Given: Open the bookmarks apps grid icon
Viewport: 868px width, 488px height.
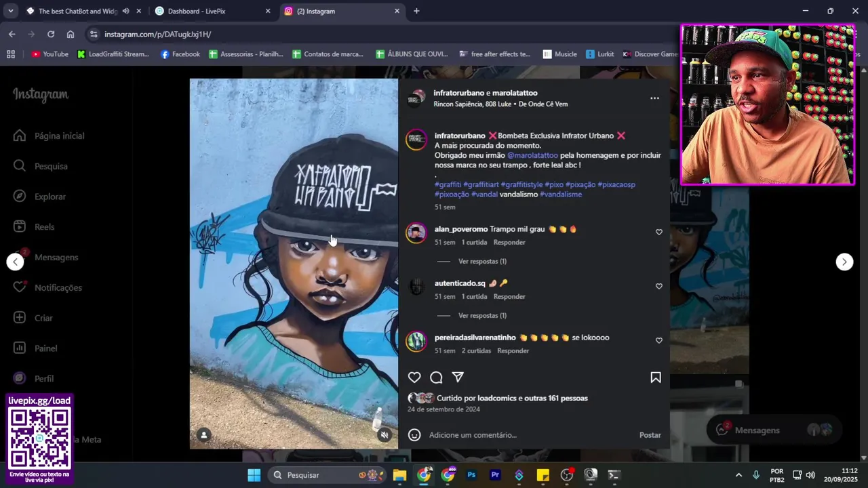Looking at the screenshot, I should pyautogui.click(x=10, y=54).
